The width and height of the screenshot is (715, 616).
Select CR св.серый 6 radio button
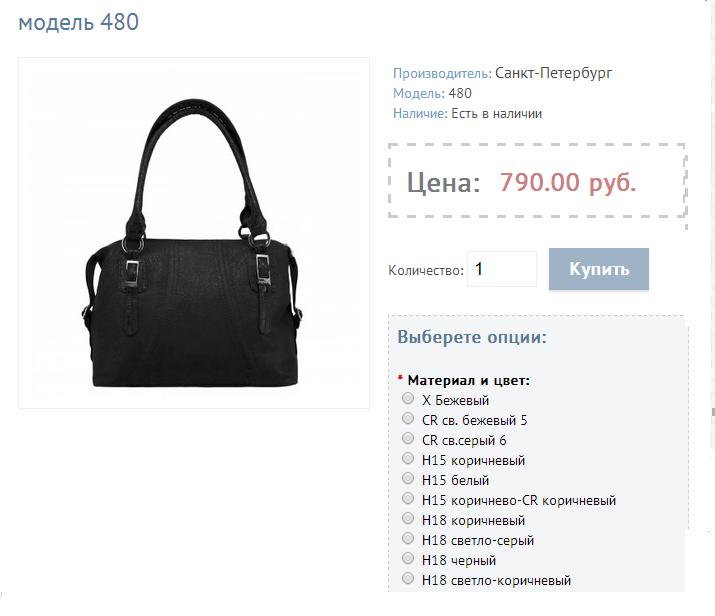(408, 439)
